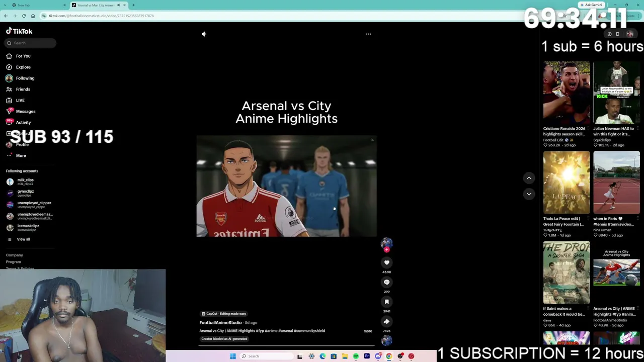Open the leemaskclipz followed account

click(x=23, y=228)
